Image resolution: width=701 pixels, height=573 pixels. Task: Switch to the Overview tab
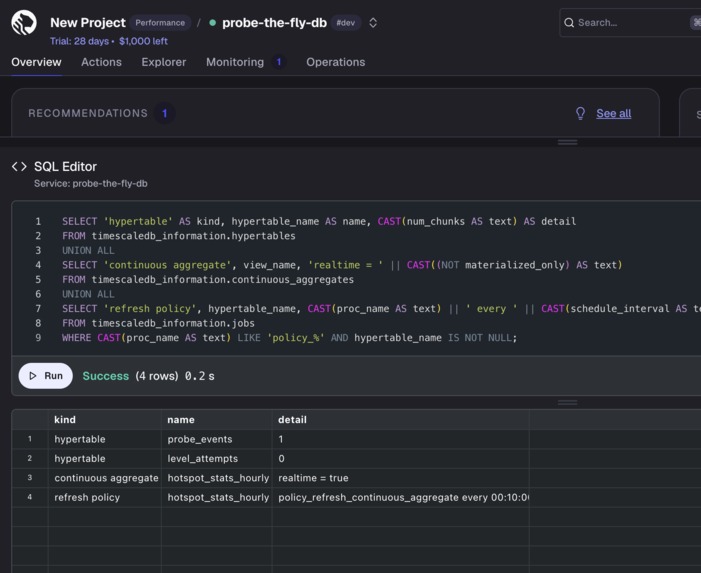[x=36, y=62]
